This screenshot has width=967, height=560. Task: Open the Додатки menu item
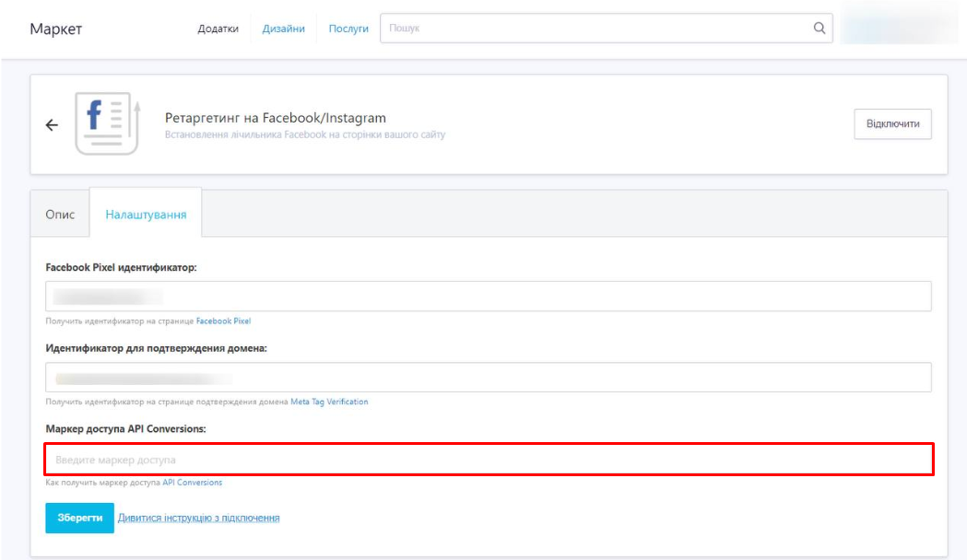[x=218, y=29]
